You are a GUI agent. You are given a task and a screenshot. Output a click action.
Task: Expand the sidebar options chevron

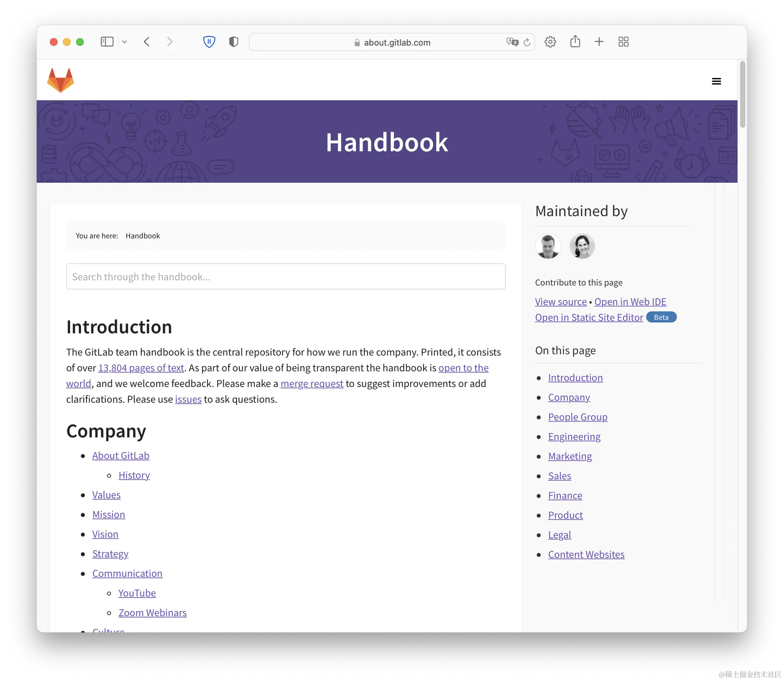point(124,42)
